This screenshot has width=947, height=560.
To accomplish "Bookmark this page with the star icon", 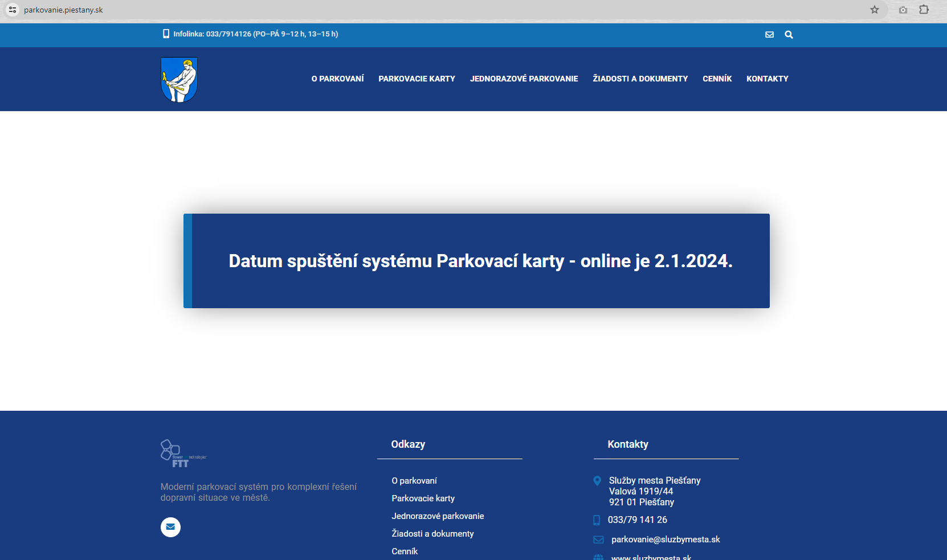I will (x=874, y=10).
